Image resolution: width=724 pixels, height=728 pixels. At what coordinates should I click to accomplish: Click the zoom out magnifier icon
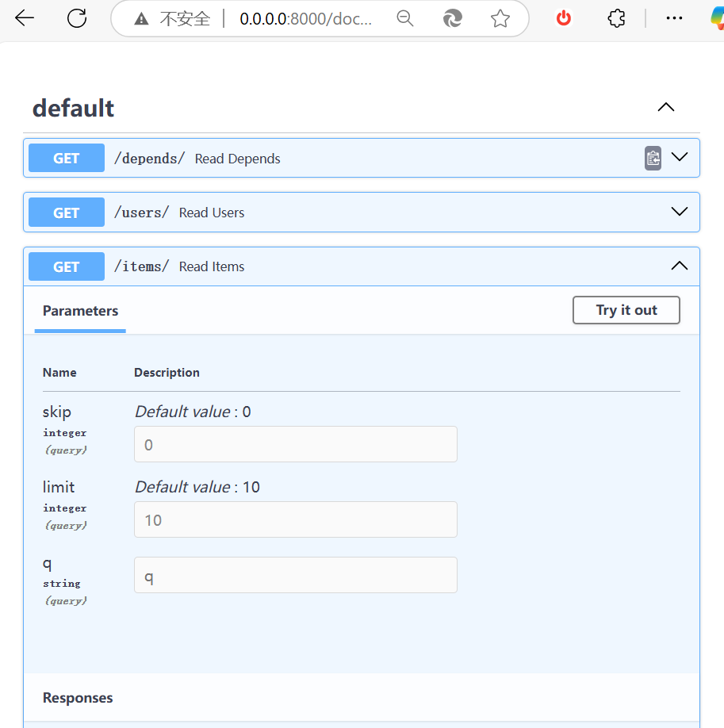pyautogui.click(x=405, y=18)
